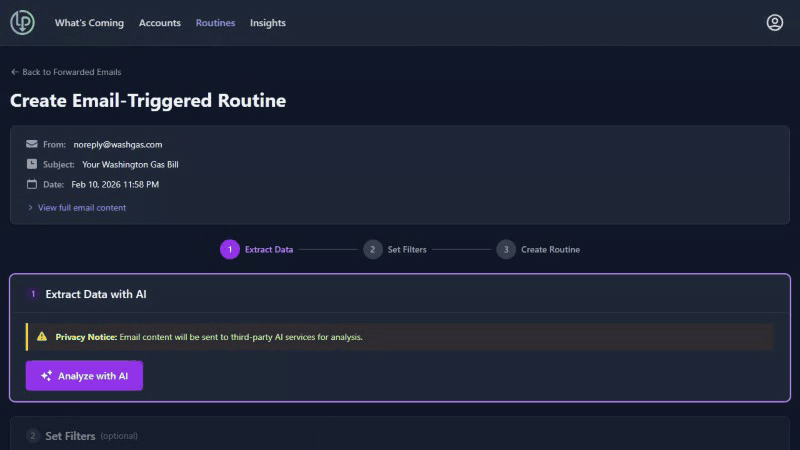Click the envelope icon beside From
This screenshot has width=800, height=450.
(x=32, y=144)
